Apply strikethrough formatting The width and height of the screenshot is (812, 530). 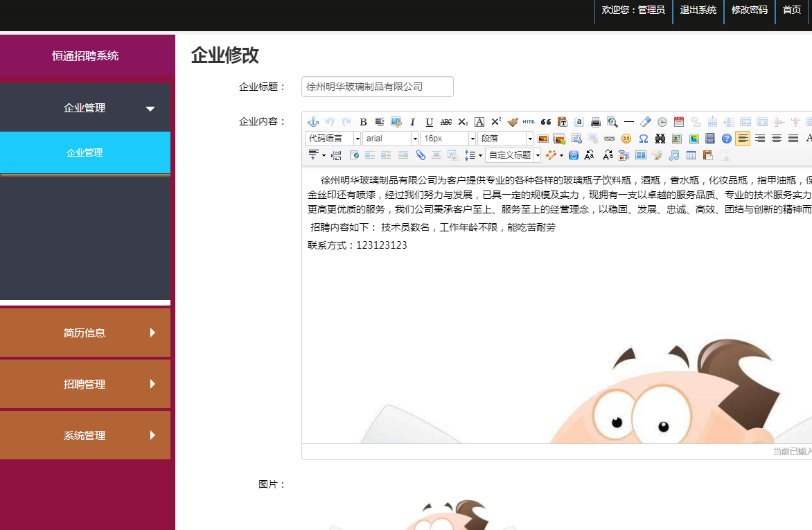[x=446, y=122]
